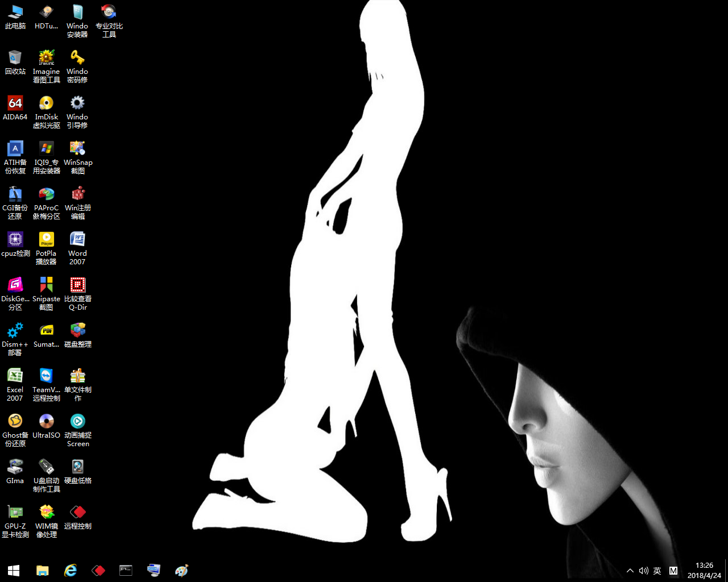Open the command prompt taskbar icon
Screen dimensions: 728x582
point(126,570)
